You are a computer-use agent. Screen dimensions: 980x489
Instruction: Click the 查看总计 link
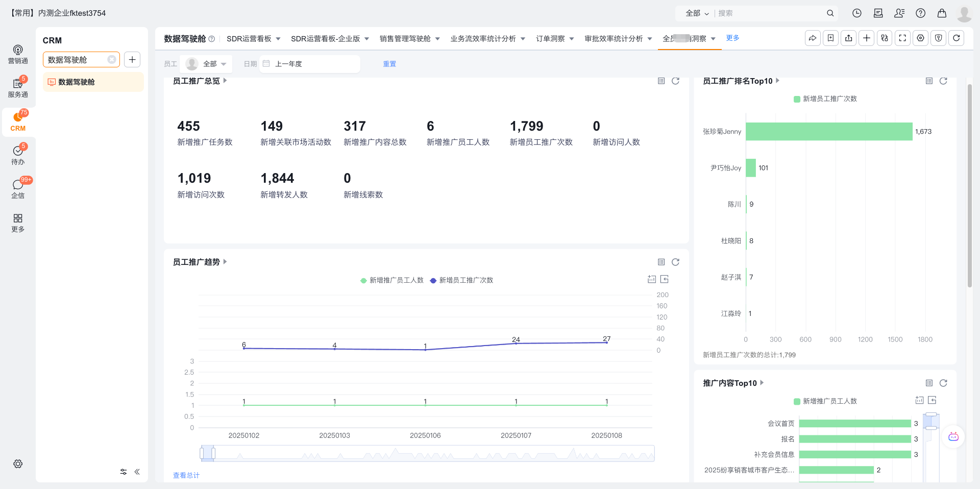(186, 475)
